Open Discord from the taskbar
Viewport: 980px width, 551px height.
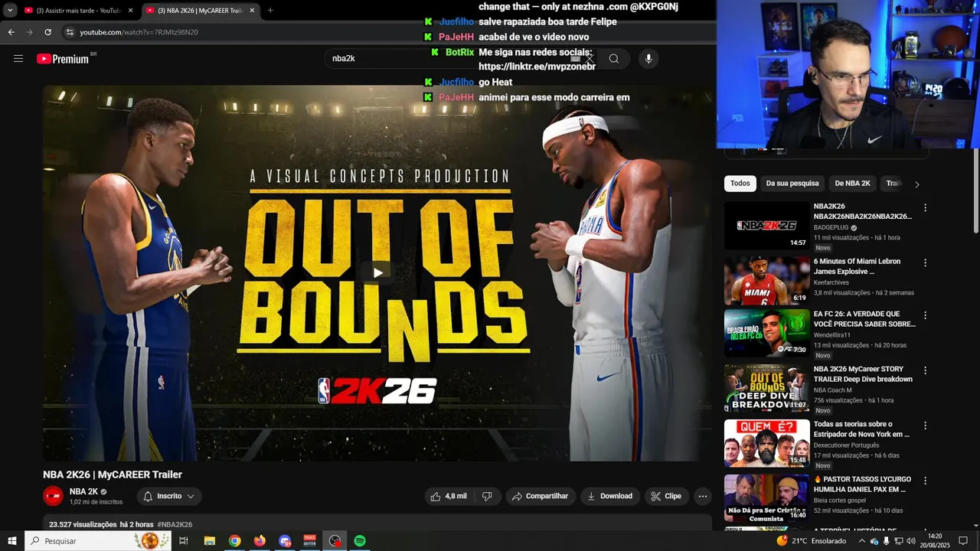pyautogui.click(x=285, y=541)
